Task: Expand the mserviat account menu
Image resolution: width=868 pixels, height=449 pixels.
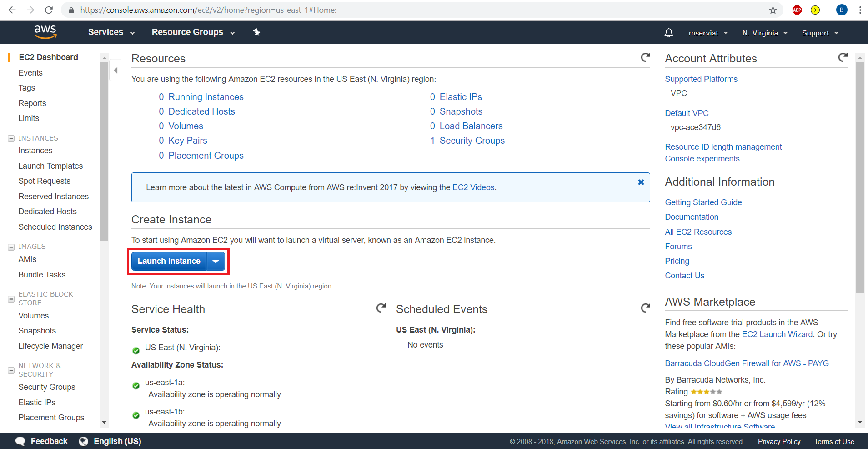Action: point(708,33)
